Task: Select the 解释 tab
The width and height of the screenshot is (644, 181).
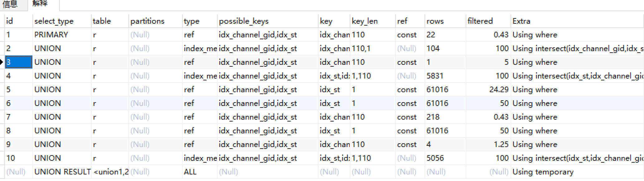Action: tap(40, 4)
